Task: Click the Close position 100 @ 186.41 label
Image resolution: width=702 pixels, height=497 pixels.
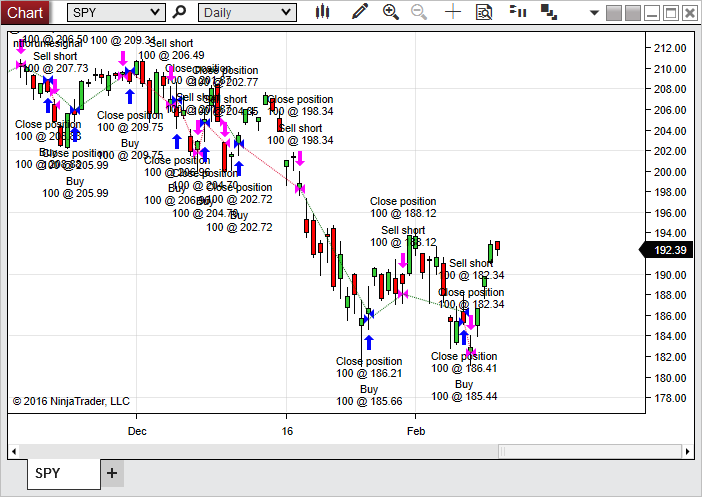Action: (x=464, y=362)
